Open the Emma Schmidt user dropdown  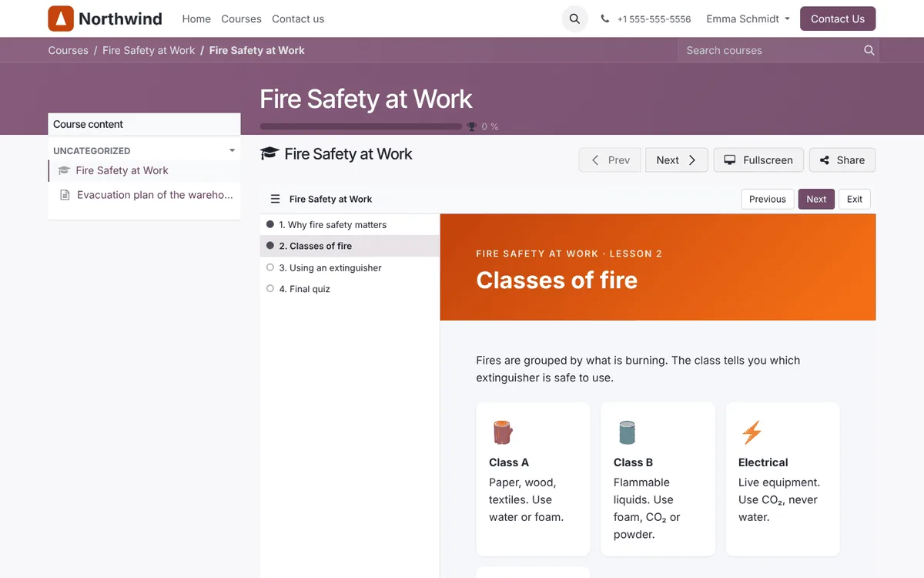pyautogui.click(x=748, y=19)
